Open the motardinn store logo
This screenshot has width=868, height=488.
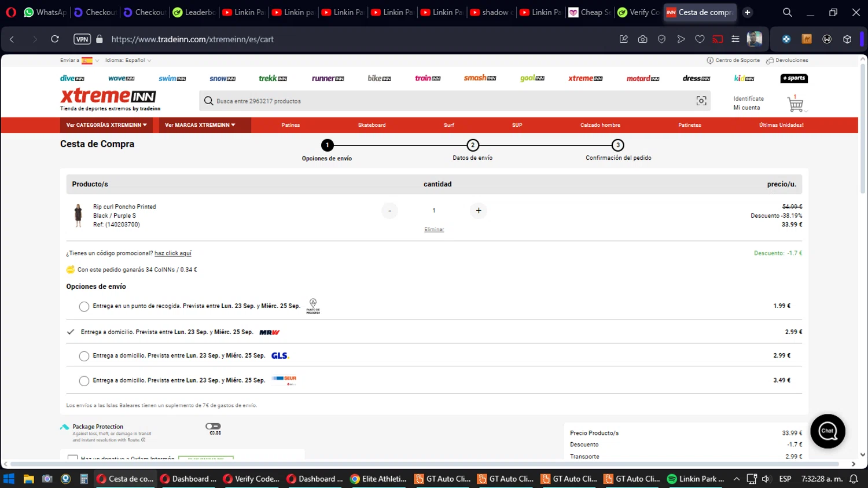(x=643, y=78)
